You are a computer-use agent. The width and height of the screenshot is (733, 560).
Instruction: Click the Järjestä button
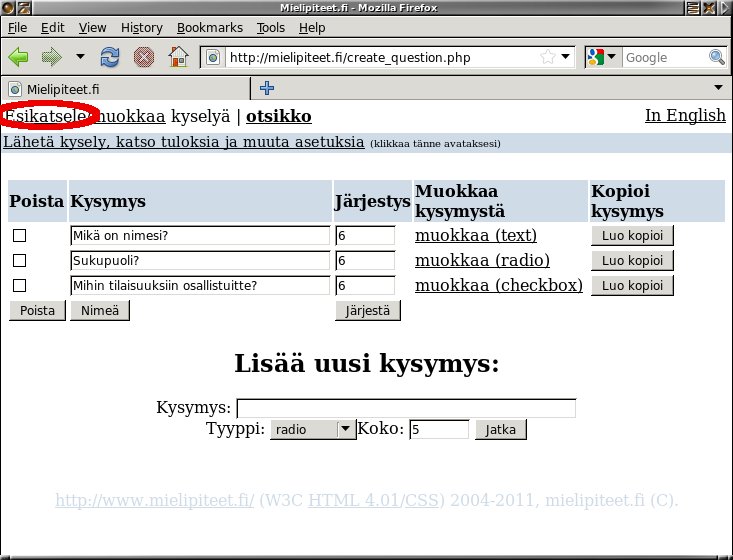[368, 311]
